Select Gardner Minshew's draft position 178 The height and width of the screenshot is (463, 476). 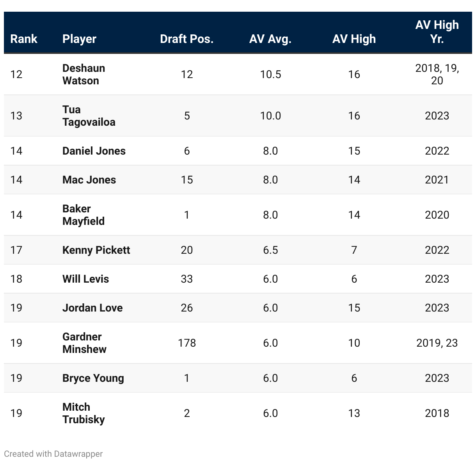[x=187, y=343]
